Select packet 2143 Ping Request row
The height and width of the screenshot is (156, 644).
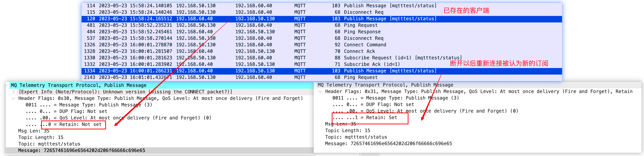pos(322,77)
